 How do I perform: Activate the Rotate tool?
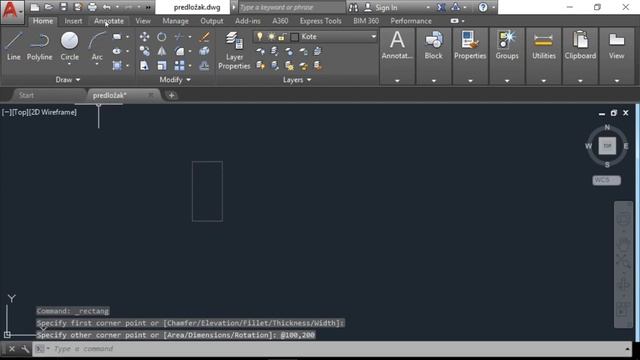pos(162,37)
